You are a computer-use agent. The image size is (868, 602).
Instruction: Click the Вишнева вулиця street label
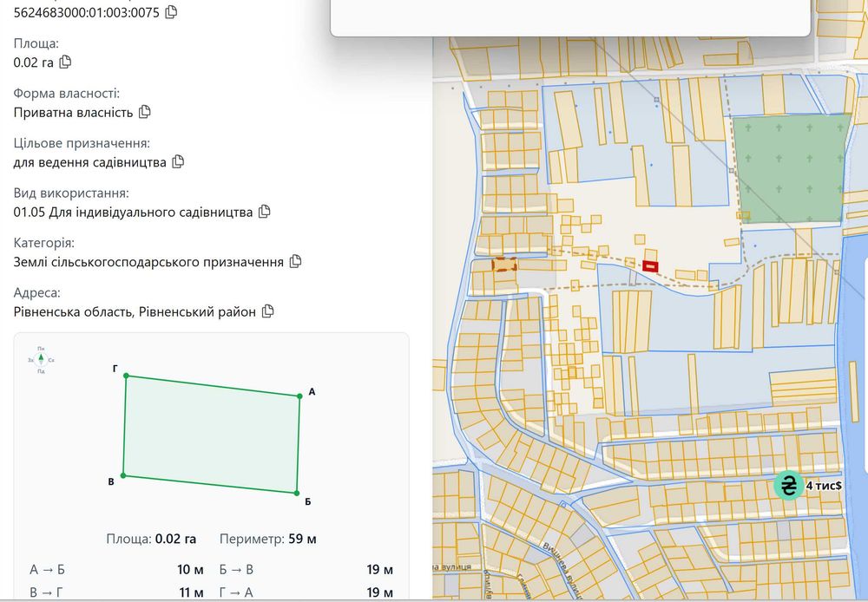(560, 571)
